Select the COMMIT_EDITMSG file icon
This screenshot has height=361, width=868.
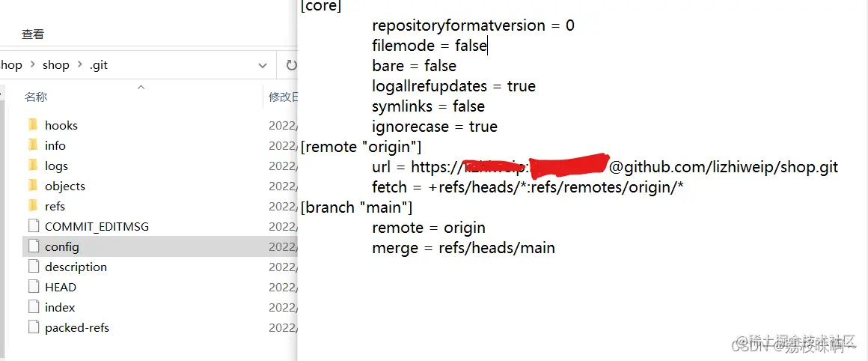34,226
